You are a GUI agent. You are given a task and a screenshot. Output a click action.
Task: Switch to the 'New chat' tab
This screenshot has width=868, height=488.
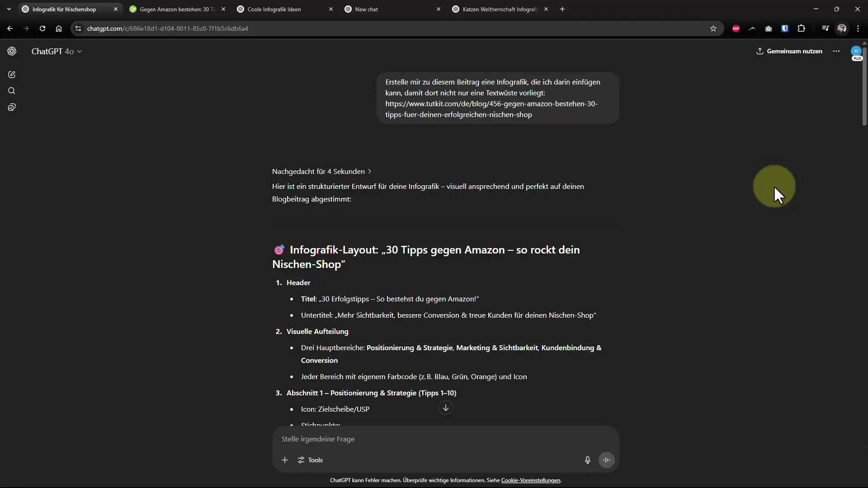pos(392,9)
